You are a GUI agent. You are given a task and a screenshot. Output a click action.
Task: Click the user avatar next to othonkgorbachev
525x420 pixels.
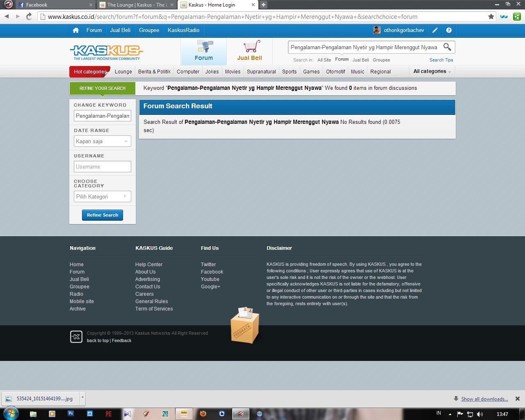pos(377,30)
